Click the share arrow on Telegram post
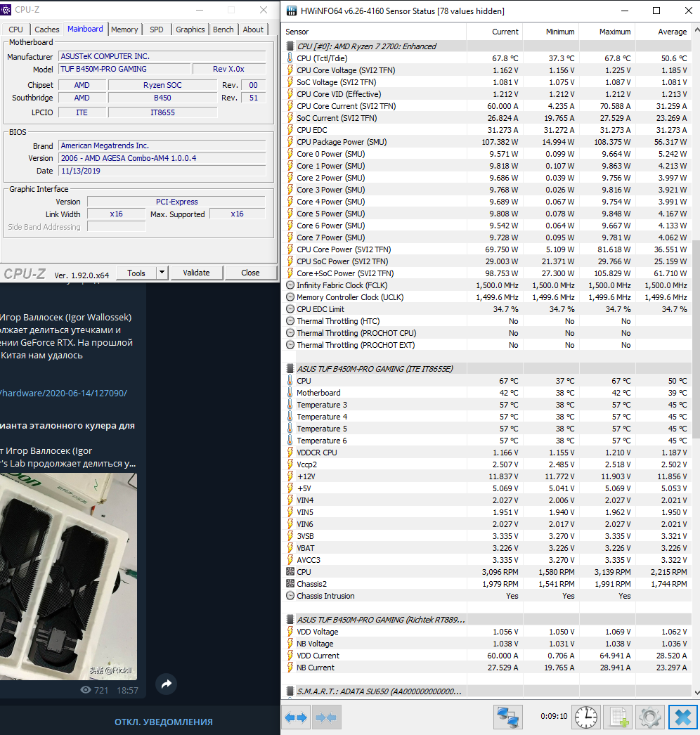700x735 pixels. pos(166,684)
